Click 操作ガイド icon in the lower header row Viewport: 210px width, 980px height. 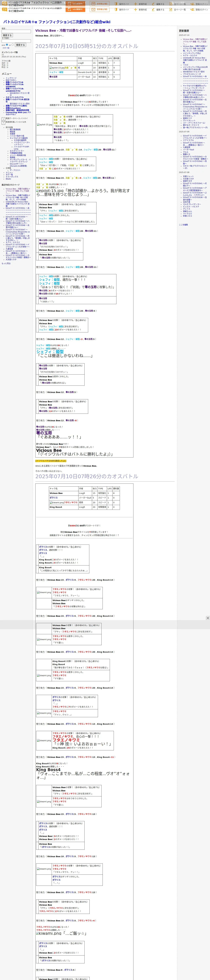pos(122,9)
